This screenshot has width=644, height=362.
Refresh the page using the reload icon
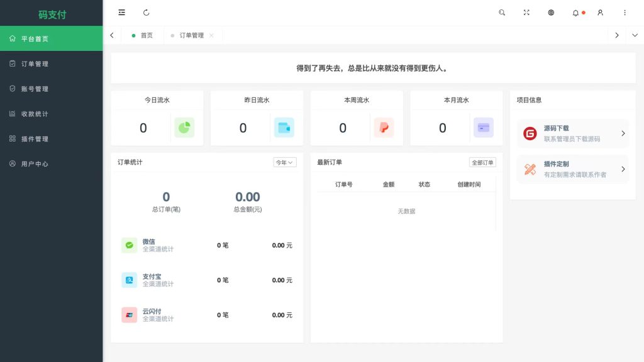pos(147,13)
